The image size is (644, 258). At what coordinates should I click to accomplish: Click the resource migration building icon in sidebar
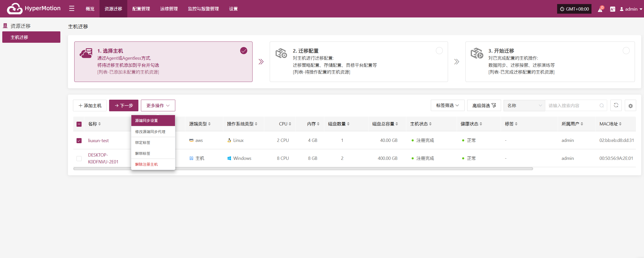pos(5,26)
